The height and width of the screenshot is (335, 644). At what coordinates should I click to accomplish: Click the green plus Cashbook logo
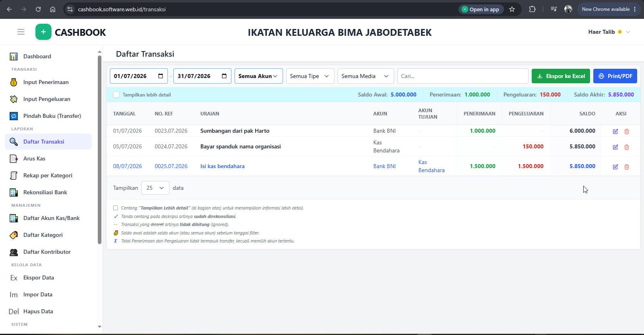pyautogui.click(x=43, y=32)
